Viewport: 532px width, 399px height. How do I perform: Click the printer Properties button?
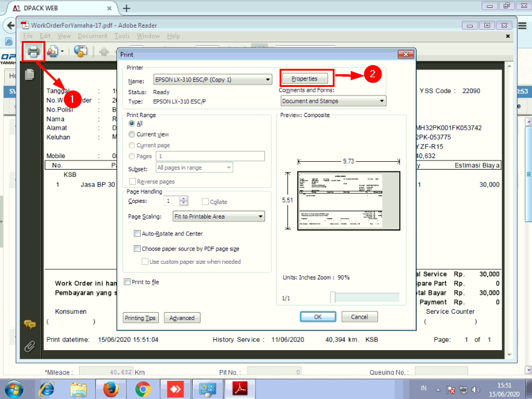click(305, 78)
